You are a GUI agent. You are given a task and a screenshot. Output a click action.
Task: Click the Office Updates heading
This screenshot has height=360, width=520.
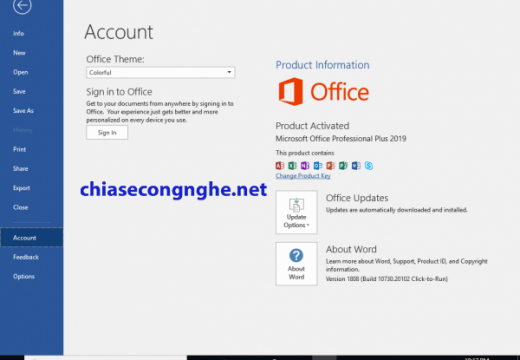[357, 198]
